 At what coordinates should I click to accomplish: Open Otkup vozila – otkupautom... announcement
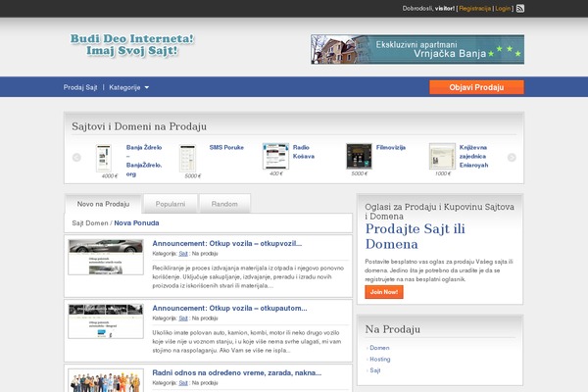(229, 308)
